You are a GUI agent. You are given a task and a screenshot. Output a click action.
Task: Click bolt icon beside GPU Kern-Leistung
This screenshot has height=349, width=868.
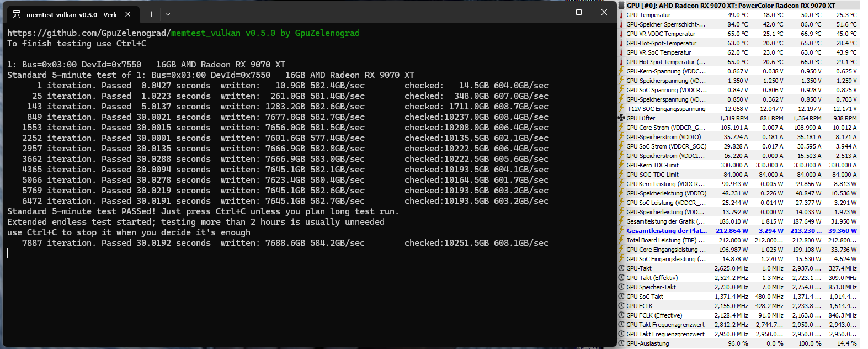(x=621, y=184)
